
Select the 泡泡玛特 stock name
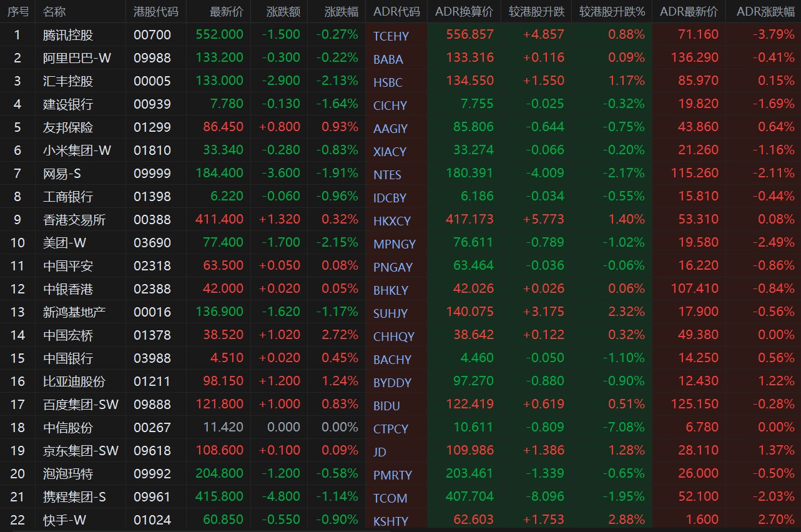pos(68,474)
